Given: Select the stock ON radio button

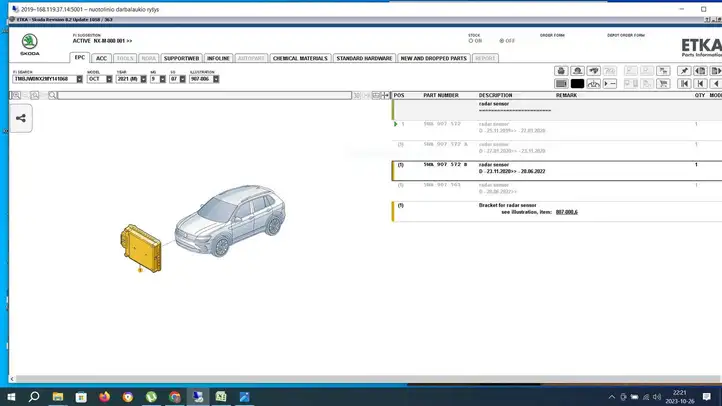Looking at the screenshot, I should [471, 41].
